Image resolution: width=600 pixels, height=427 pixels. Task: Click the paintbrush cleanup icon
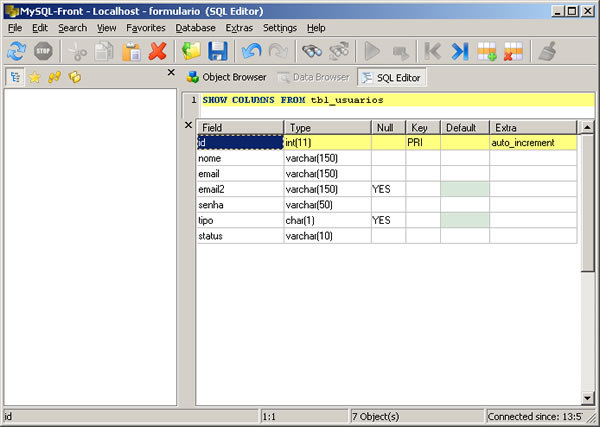click(548, 51)
